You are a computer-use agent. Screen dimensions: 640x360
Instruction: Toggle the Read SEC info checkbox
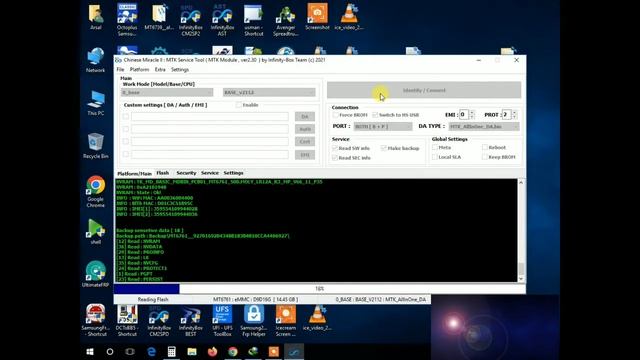335,158
